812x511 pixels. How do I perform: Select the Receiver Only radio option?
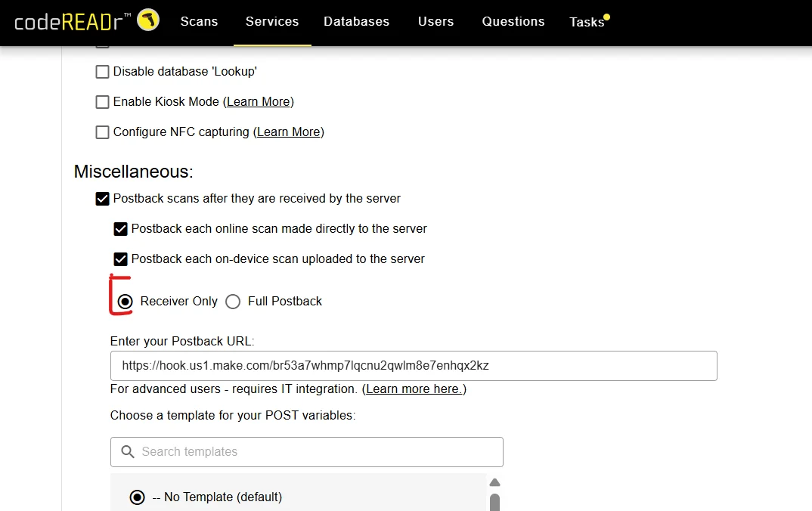(126, 302)
